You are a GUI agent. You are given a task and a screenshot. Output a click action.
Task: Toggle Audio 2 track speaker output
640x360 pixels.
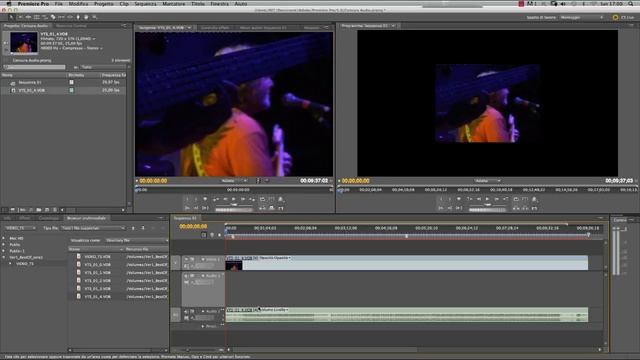187,311
